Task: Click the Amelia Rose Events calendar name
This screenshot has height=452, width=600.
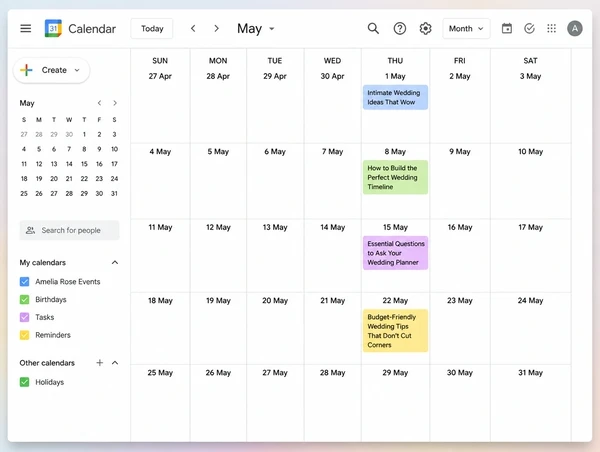Action: pyautogui.click(x=68, y=282)
